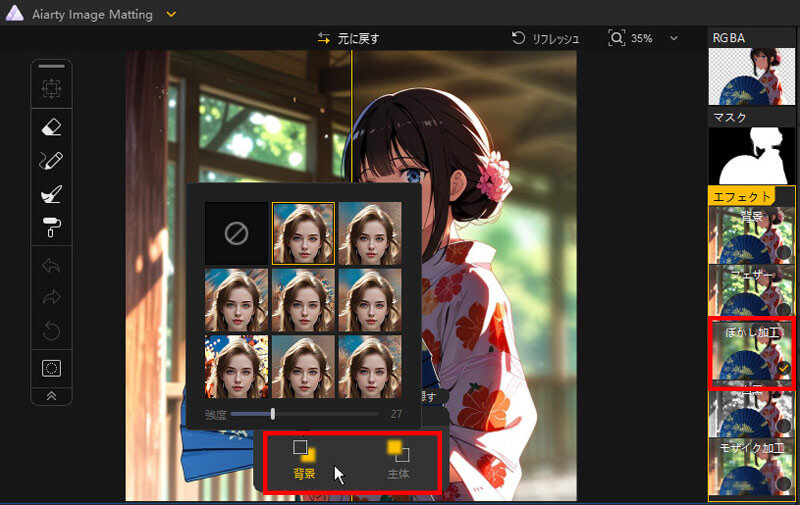Click the toolbar drag handle bar
Screen dimensions: 800x505
point(52,66)
